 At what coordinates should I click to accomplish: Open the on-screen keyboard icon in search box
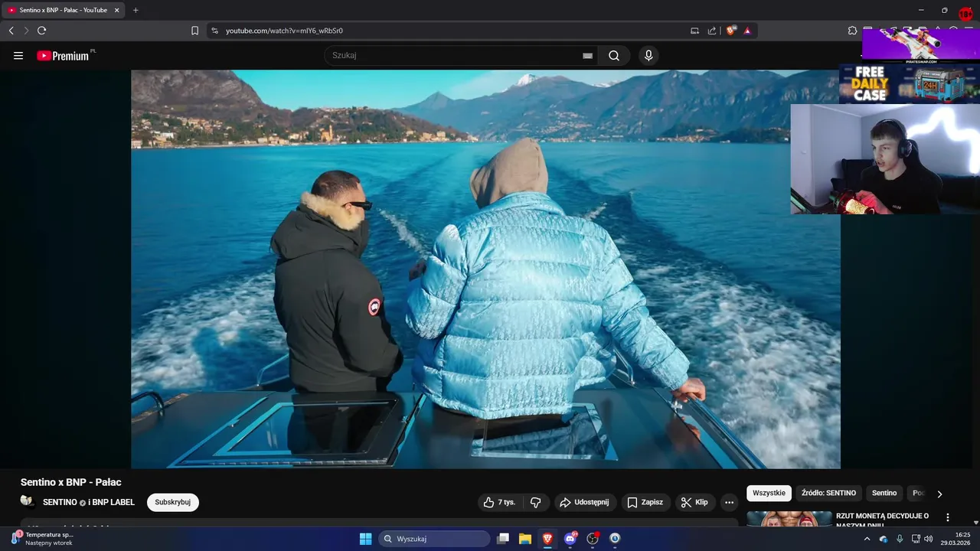coord(587,56)
